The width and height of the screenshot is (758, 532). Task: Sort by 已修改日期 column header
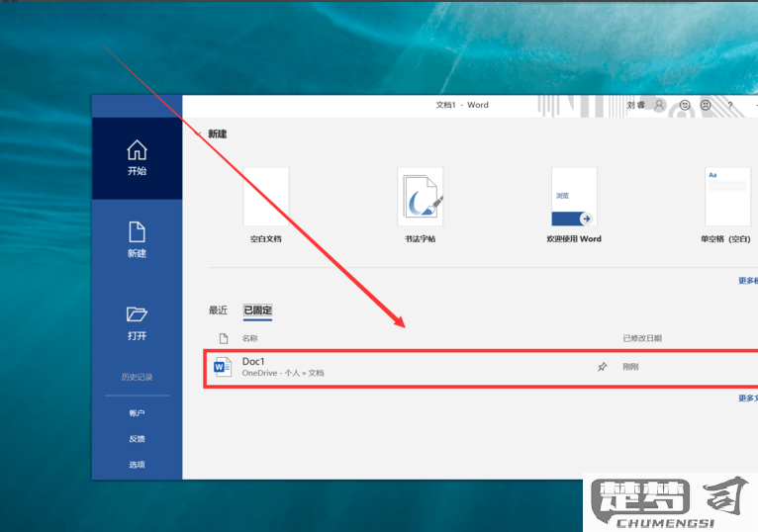click(x=642, y=338)
